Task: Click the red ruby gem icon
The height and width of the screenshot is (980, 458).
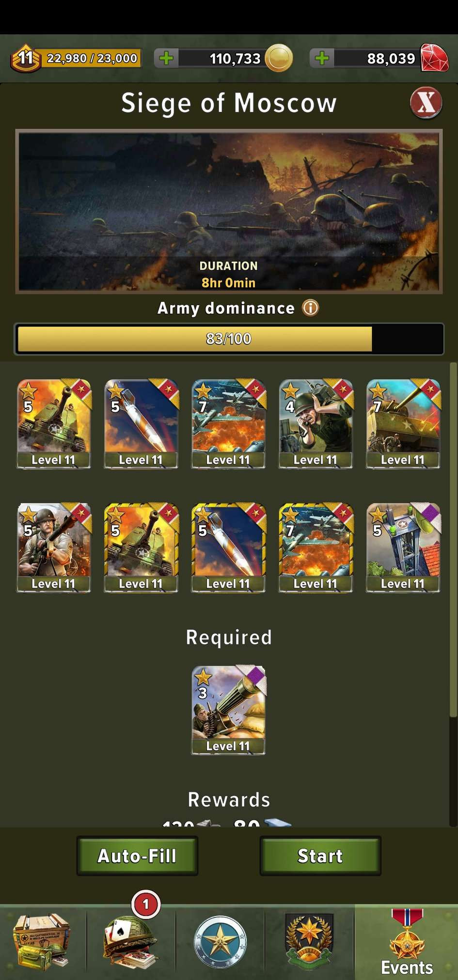Action: pos(434,58)
